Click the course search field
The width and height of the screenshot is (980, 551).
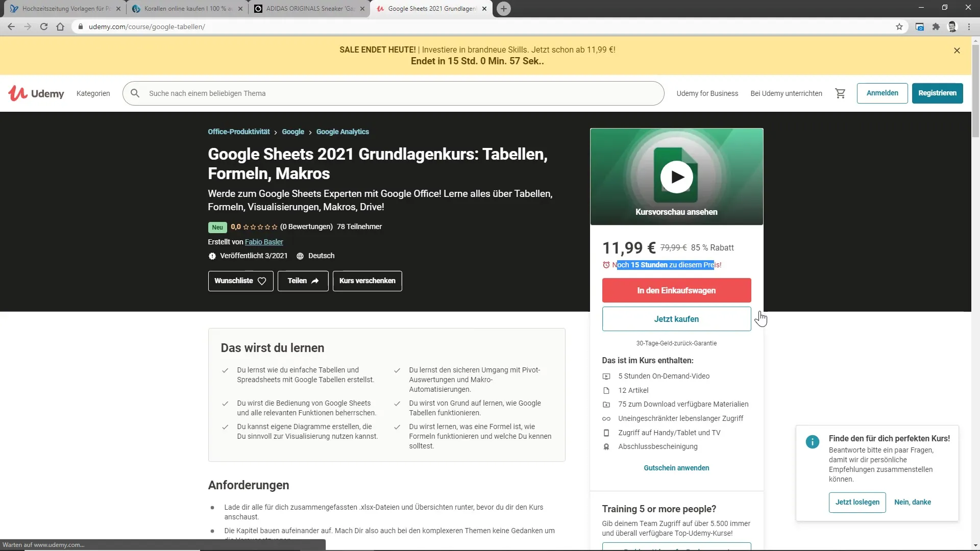[x=393, y=93]
